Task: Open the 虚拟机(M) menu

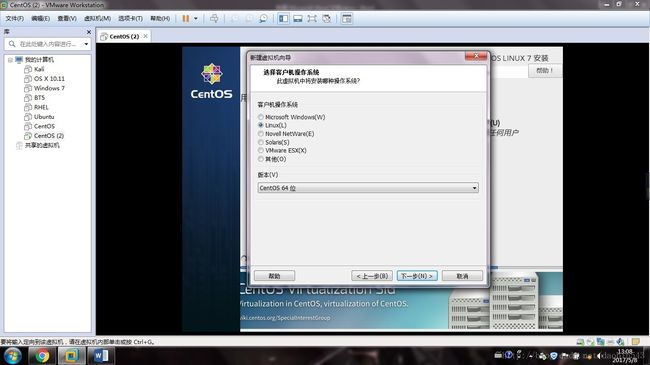Action: click(97, 18)
